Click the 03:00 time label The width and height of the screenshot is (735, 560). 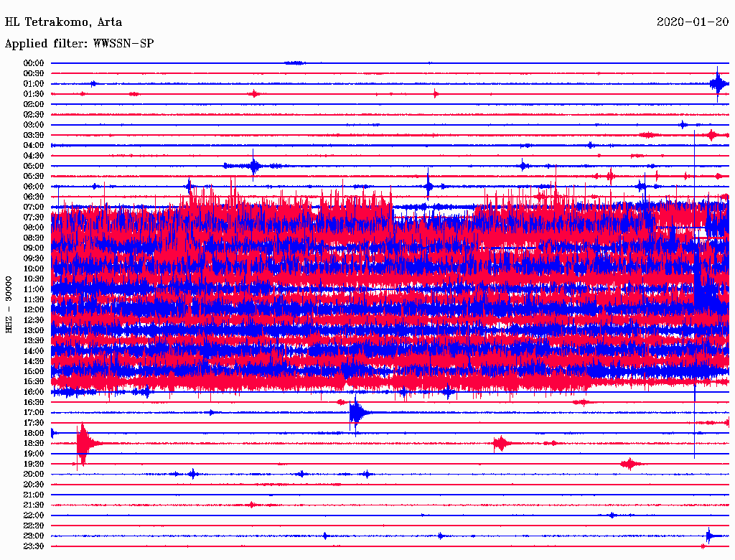tap(34, 125)
